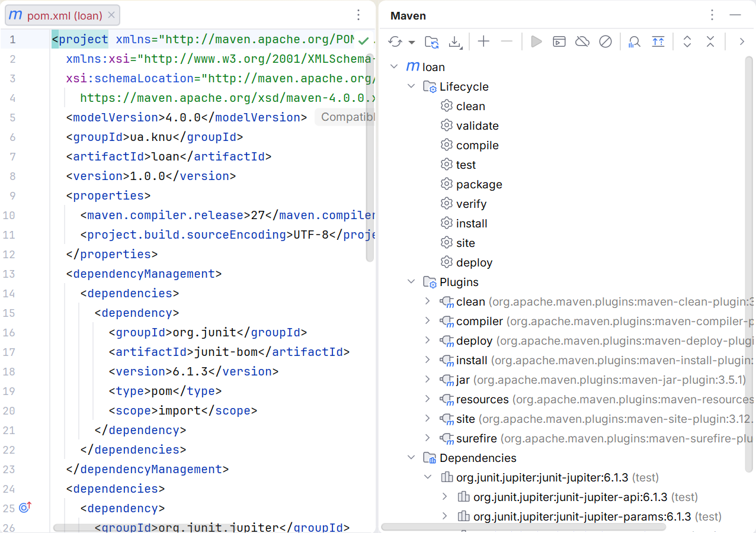Viewport: 756px width, 533px height.
Task: Click the Expand All icon
Action: tap(687, 41)
